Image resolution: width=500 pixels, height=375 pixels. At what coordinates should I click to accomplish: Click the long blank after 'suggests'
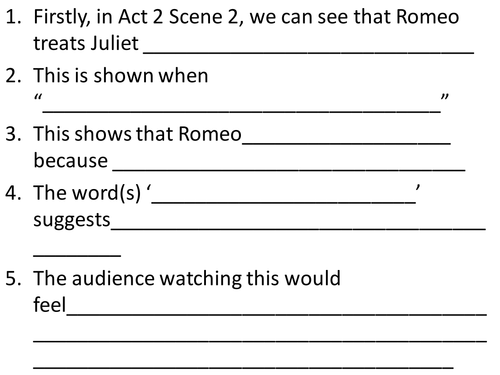pyautogui.click(x=298, y=229)
